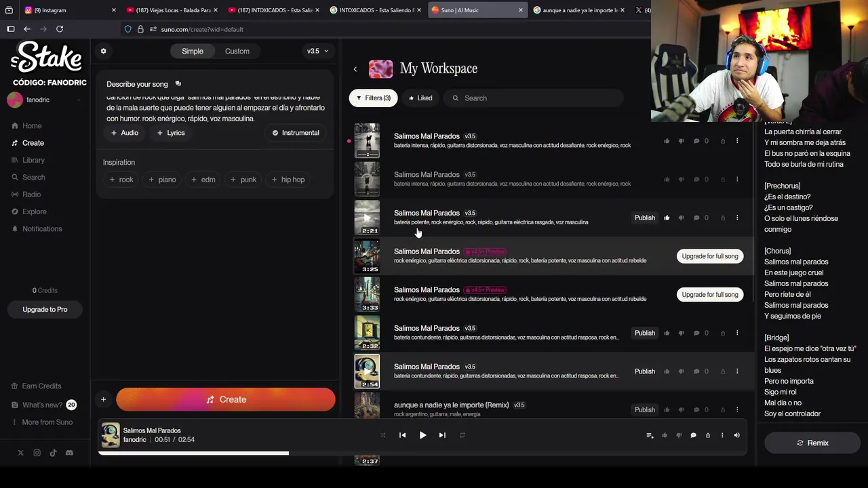Image resolution: width=868 pixels, height=488 pixels.
Task: Share the 2:21 Salimos Mal Parados track
Action: (x=722, y=218)
